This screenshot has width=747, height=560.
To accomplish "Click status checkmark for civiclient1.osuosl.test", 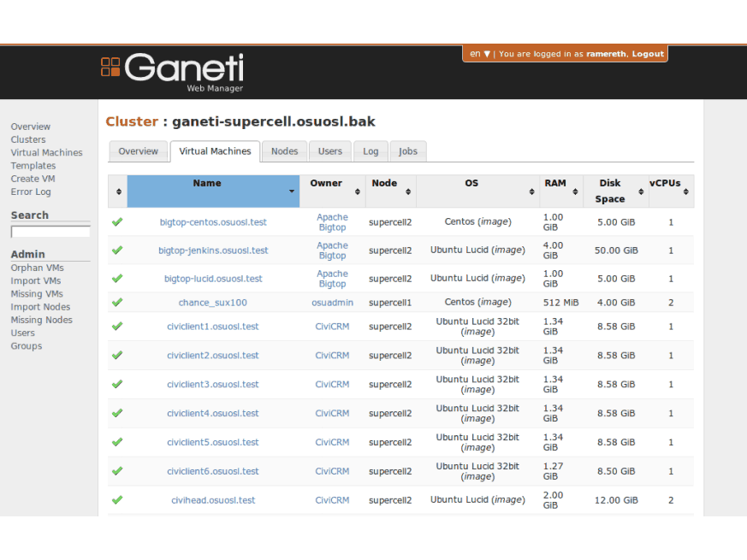I will pyautogui.click(x=117, y=327).
